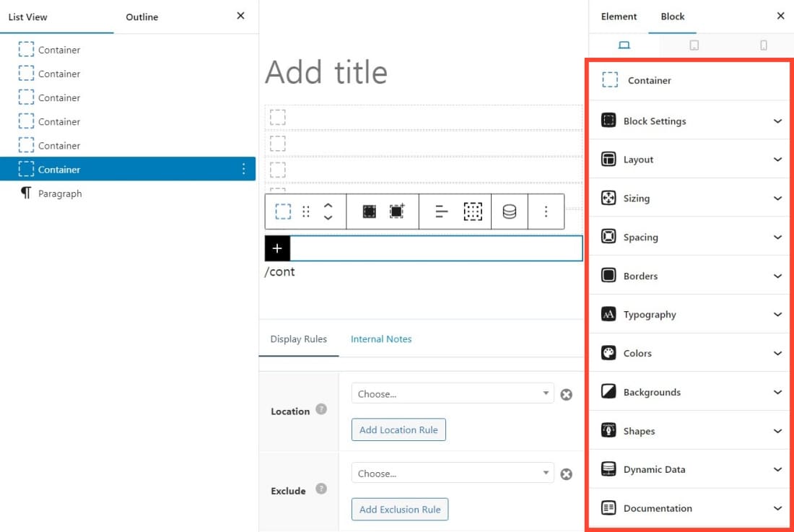Click the block drag handle icon in toolbar
The width and height of the screenshot is (794, 532).
306,212
